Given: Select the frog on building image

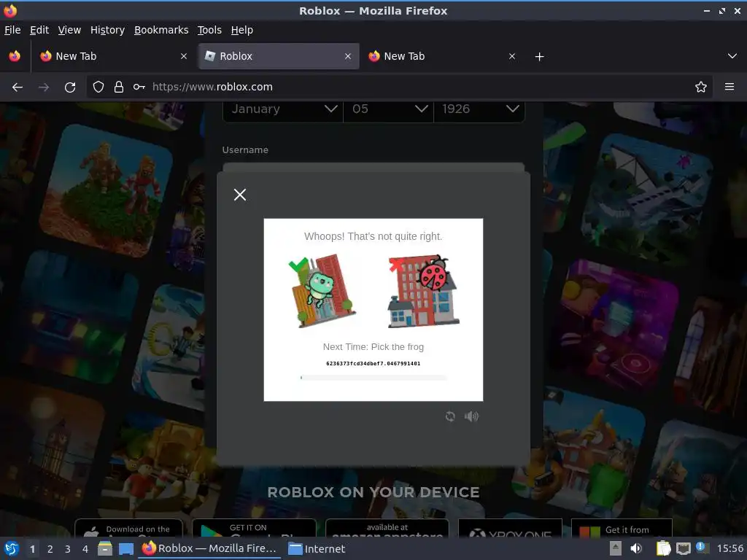Looking at the screenshot, I should pyautogui.click(x=322, y=292).
